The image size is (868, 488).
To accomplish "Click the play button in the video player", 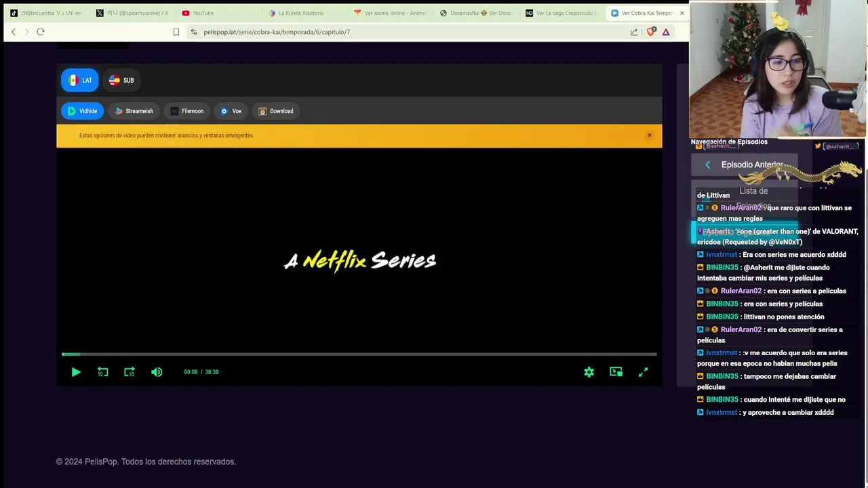I will 76,372.
